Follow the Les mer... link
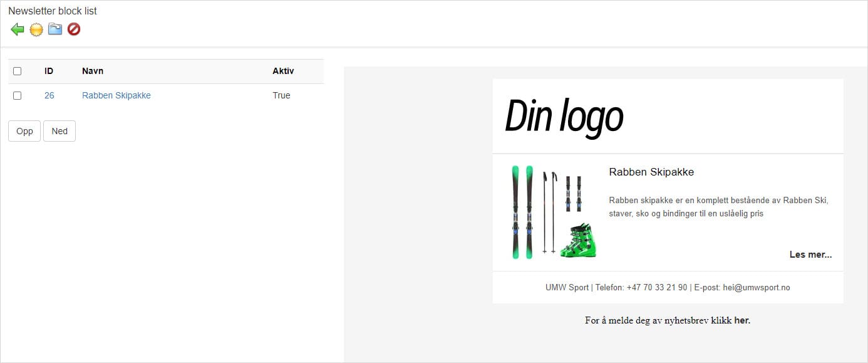868x363 pixels. 810,255
